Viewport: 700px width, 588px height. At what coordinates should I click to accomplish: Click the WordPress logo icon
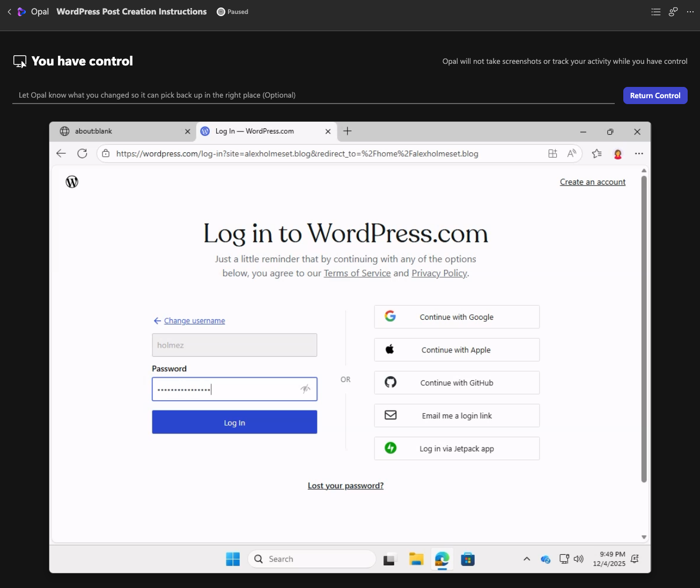[72, 182]
